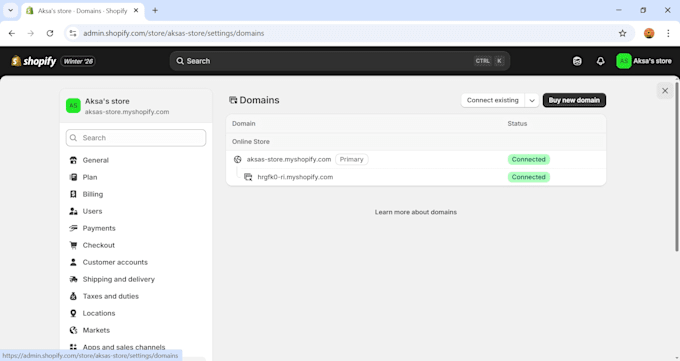The width and height of the screenshot is (680, 361).
Task: Open the Winter '26 edition badge
Action: click(78, 61)
